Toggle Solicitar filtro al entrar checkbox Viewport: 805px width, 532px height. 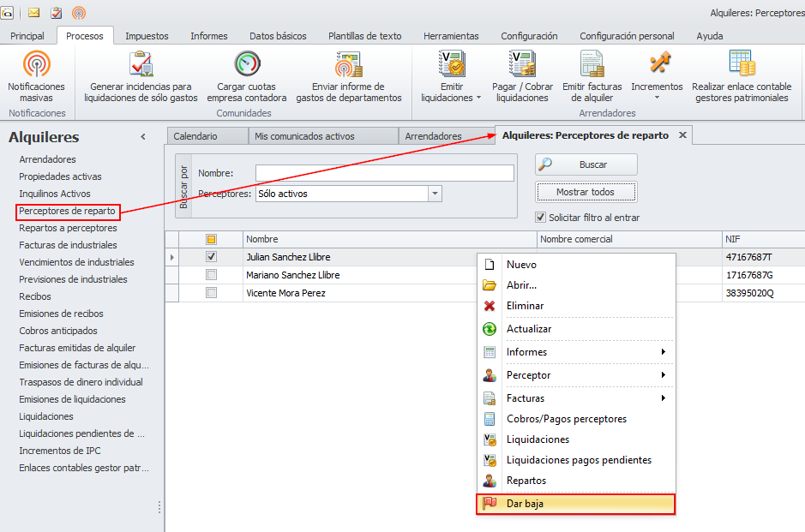click(541, 218)
